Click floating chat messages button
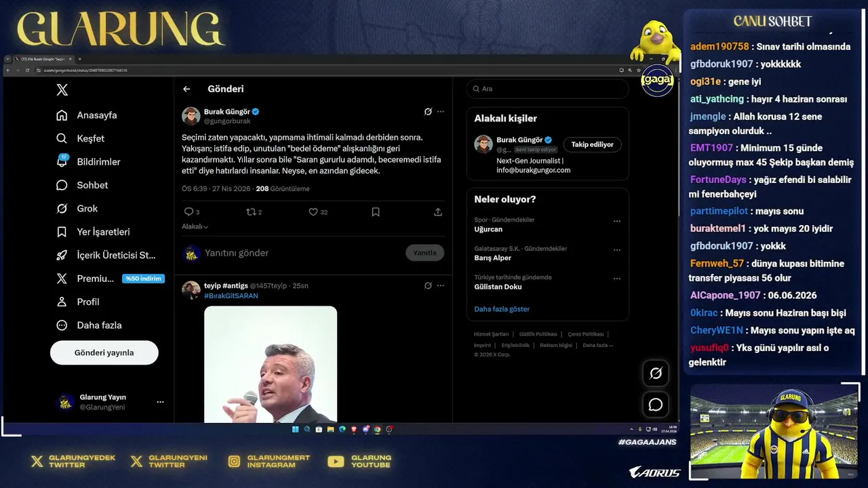This screenshot has height=488, width=868. click(656, 405)
